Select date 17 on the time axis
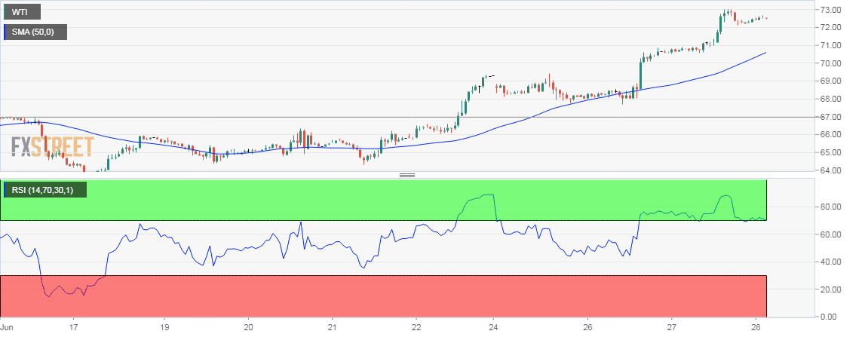 72,328
